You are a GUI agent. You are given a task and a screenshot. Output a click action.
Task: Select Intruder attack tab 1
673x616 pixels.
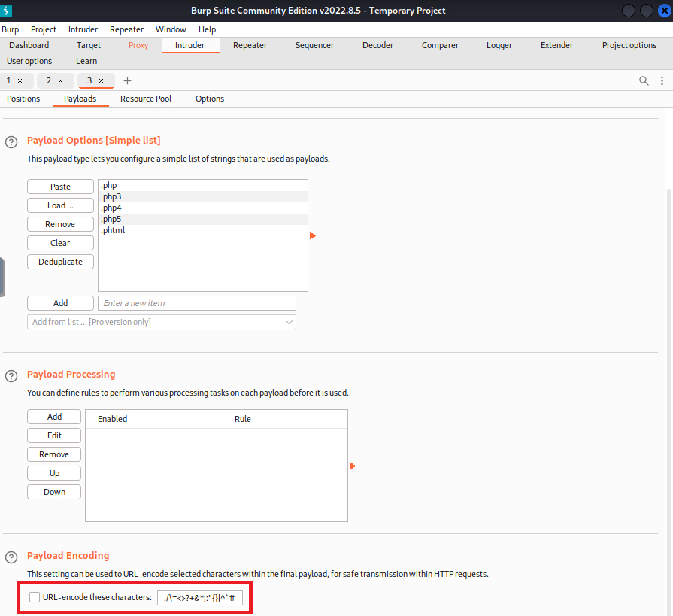point(8,80)
